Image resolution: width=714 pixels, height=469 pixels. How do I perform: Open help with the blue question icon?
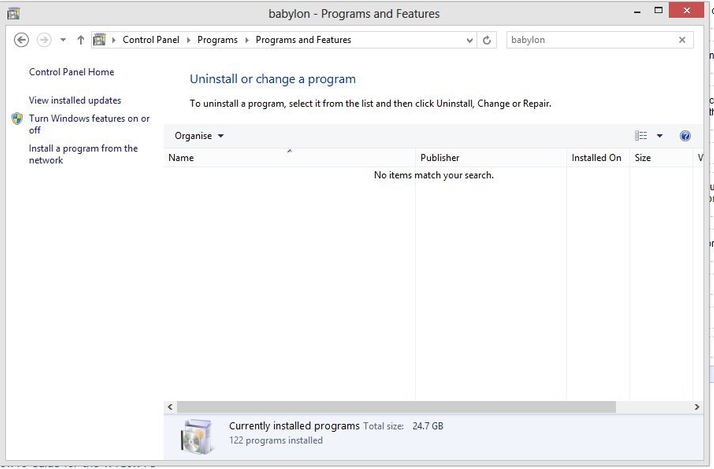coord(685,136)
